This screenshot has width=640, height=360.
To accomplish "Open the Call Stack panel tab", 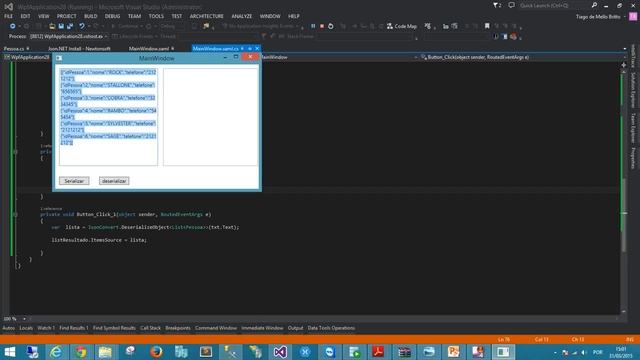I will pos(150,328).
